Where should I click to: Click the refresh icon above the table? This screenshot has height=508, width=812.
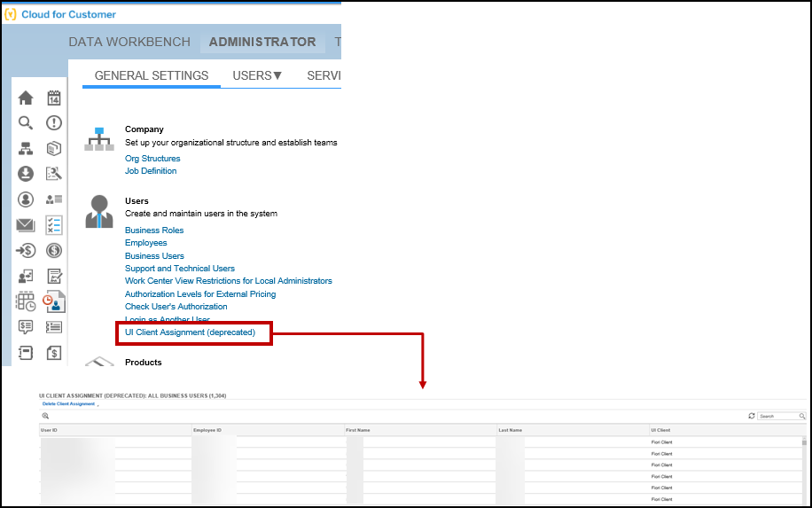752,416
